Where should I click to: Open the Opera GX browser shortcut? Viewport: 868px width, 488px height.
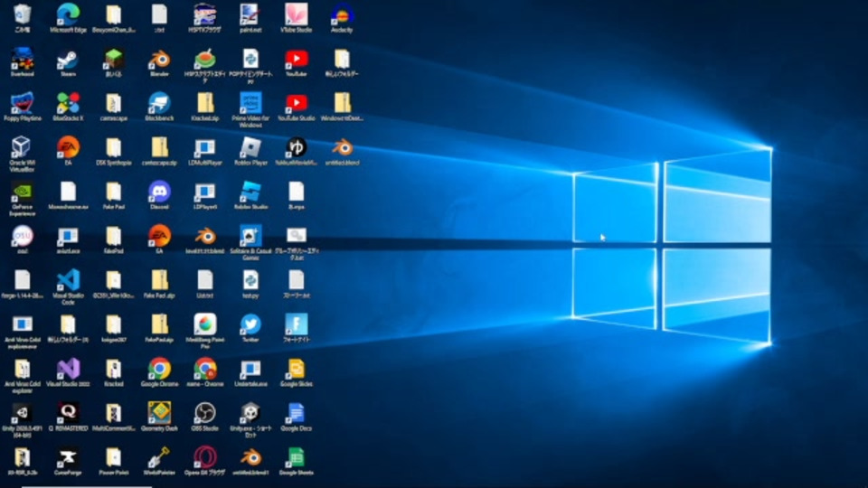click(x=205, y=457)
